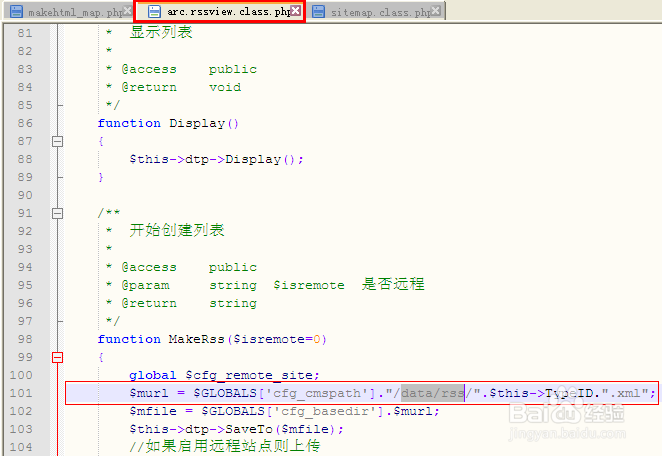Click the comment text '显示列表'

[161, 33]
